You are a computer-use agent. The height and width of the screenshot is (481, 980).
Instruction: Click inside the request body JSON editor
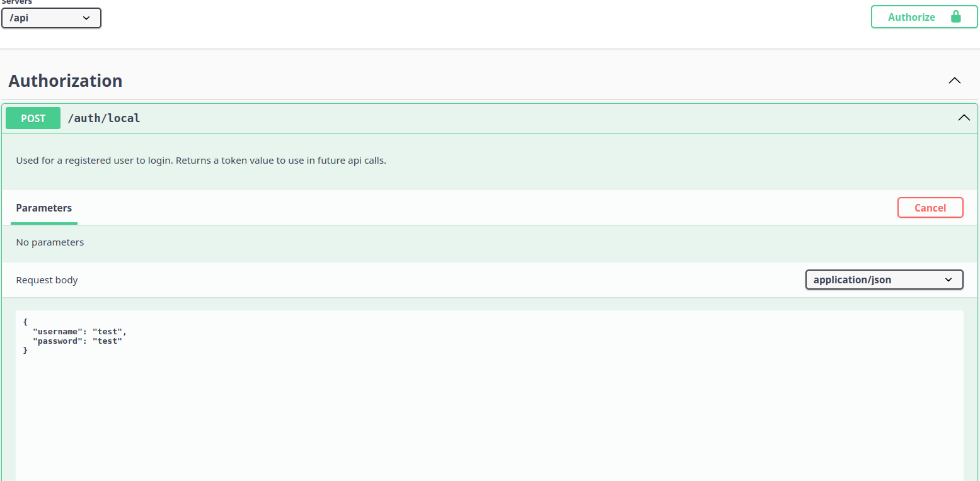pyautogui.click(x=489, y=409)
